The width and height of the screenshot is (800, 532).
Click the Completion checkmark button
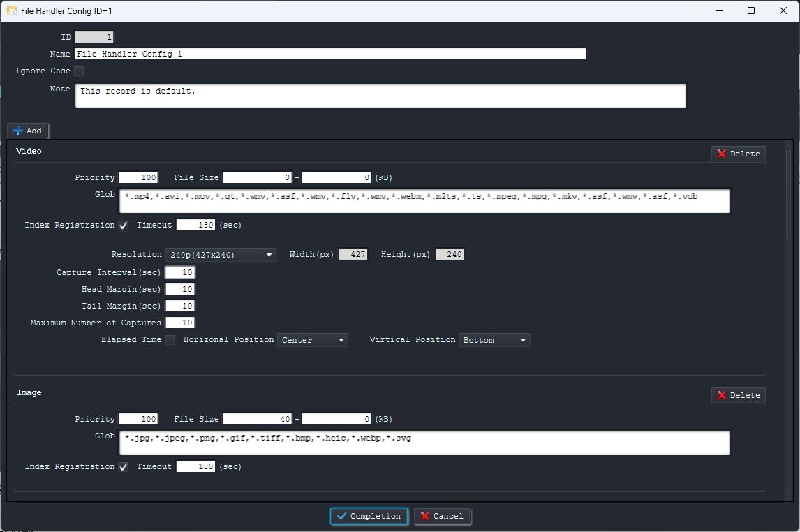click(369, 516)
